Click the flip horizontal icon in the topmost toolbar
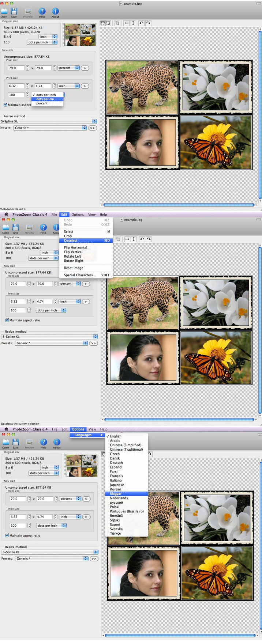Viewport: 262px width, 644px height. 127,23
